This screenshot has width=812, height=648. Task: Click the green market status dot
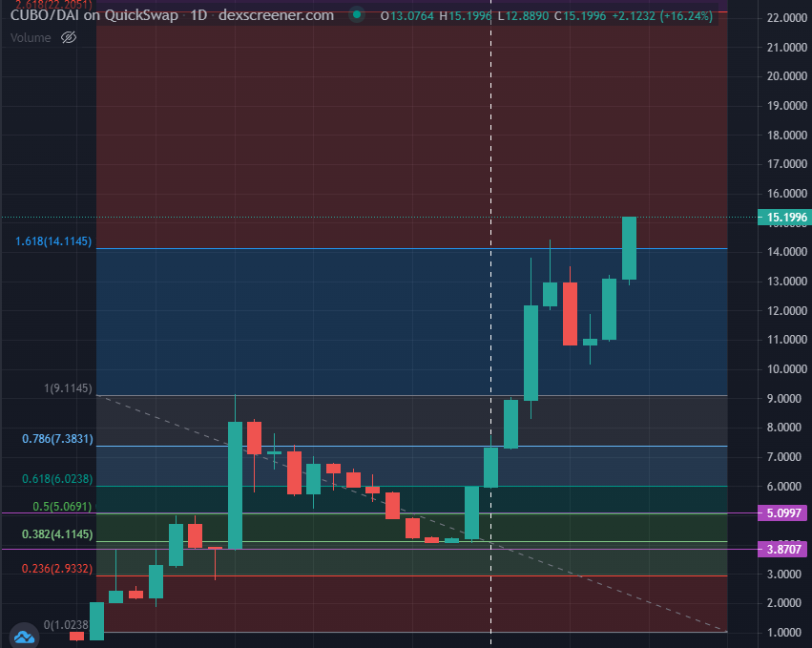356,14
